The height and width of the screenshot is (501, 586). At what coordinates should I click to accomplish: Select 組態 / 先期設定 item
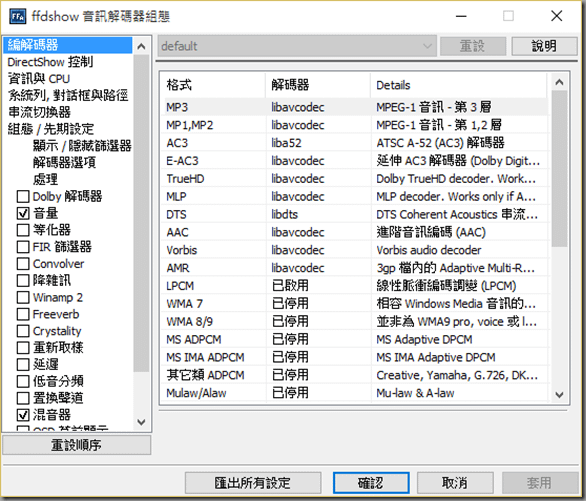(x=51, y=129)
